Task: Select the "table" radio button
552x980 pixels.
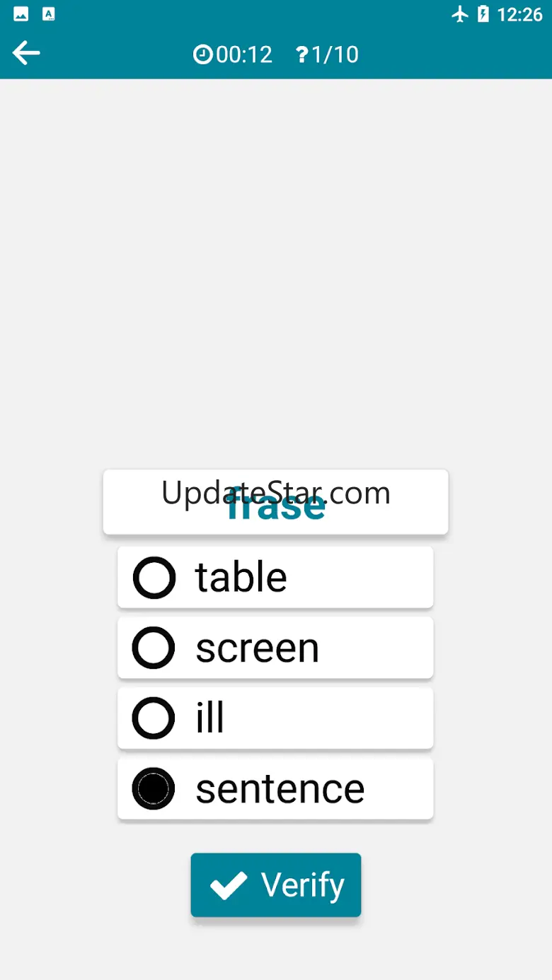Action: 154,578
